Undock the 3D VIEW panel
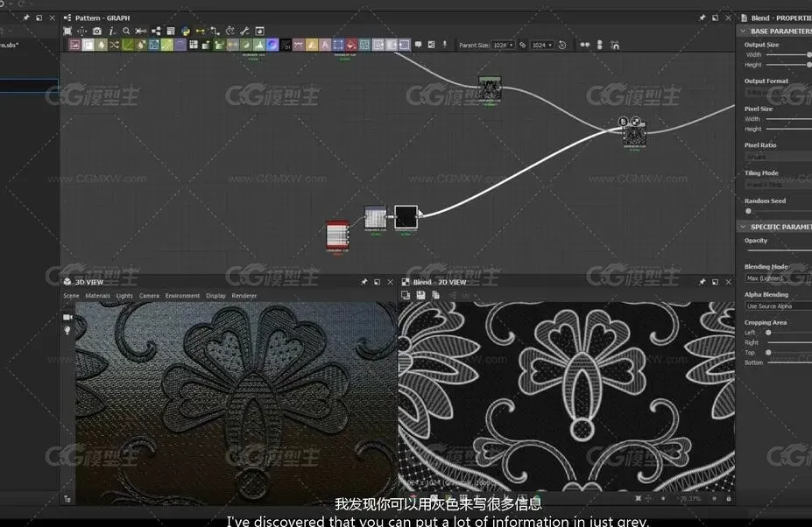Screen dimensions: 812x527 [377, 282]
